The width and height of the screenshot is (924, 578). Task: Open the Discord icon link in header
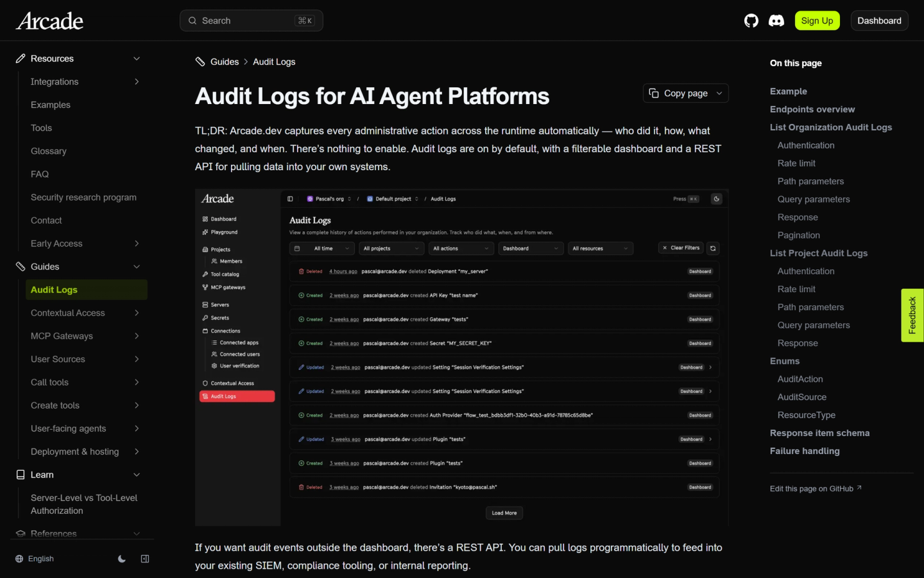click(776, 21)
